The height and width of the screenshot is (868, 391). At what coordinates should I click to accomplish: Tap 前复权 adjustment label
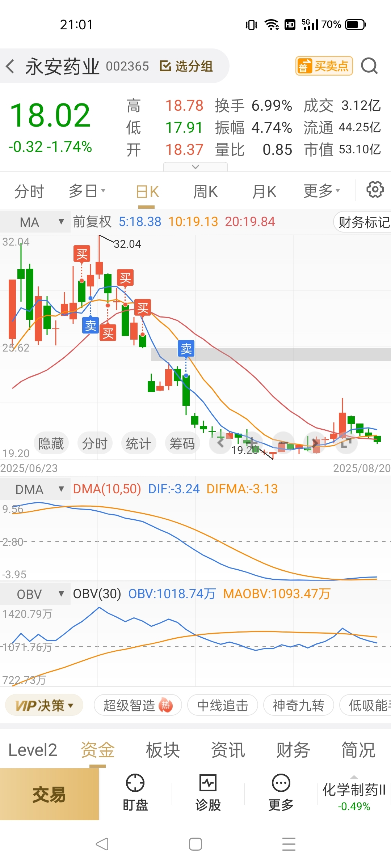click(92, 222)
